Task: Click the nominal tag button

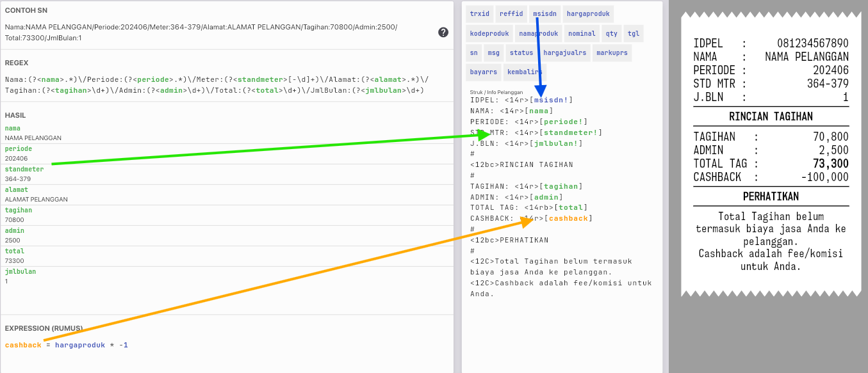Action: 582,33
